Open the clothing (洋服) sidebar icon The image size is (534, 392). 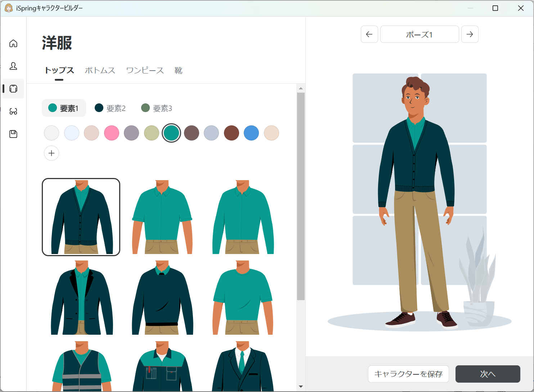coord(13,89)
